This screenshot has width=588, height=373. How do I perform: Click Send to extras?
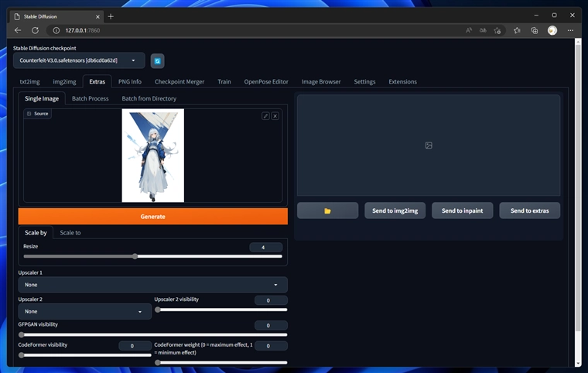click(x=529, y=210)
